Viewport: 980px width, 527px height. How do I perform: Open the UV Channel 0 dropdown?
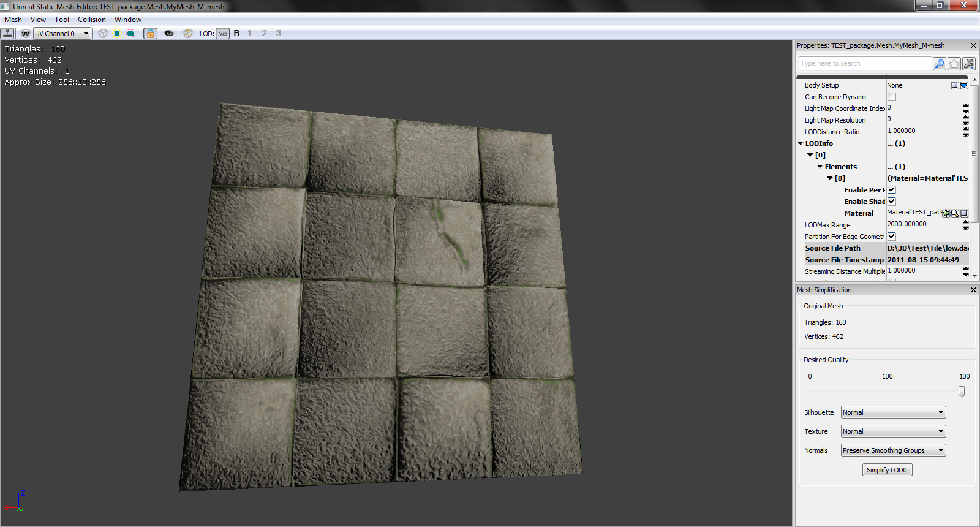[62, 34]
